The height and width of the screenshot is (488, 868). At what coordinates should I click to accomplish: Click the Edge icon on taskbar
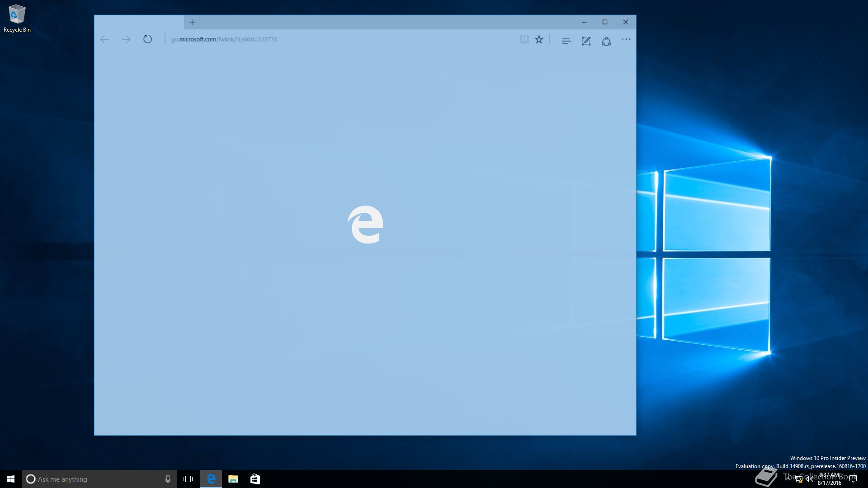tap(211, 479)
